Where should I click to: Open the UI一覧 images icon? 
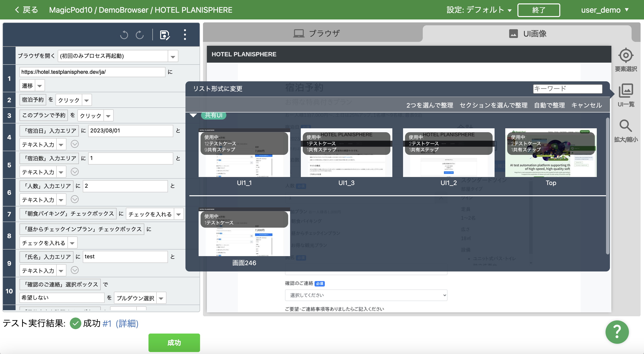(x=626, y=91)
